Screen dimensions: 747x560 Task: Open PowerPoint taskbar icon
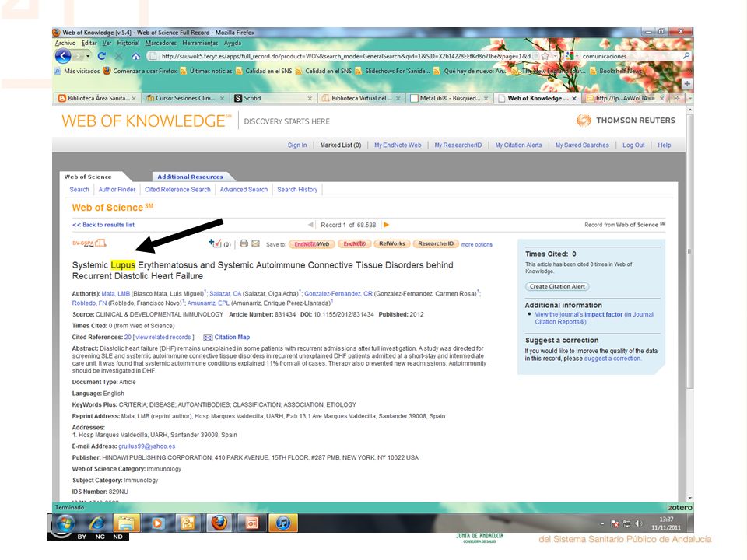pos(251,523)
